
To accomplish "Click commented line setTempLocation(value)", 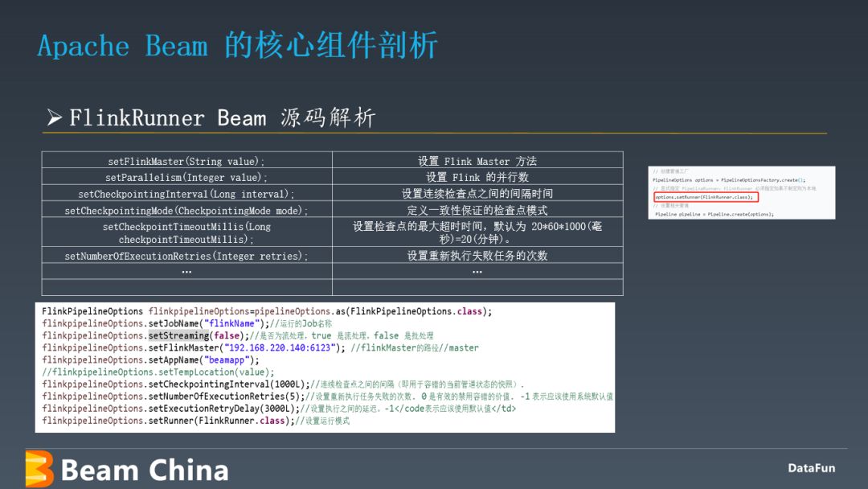I will point(158,372).
